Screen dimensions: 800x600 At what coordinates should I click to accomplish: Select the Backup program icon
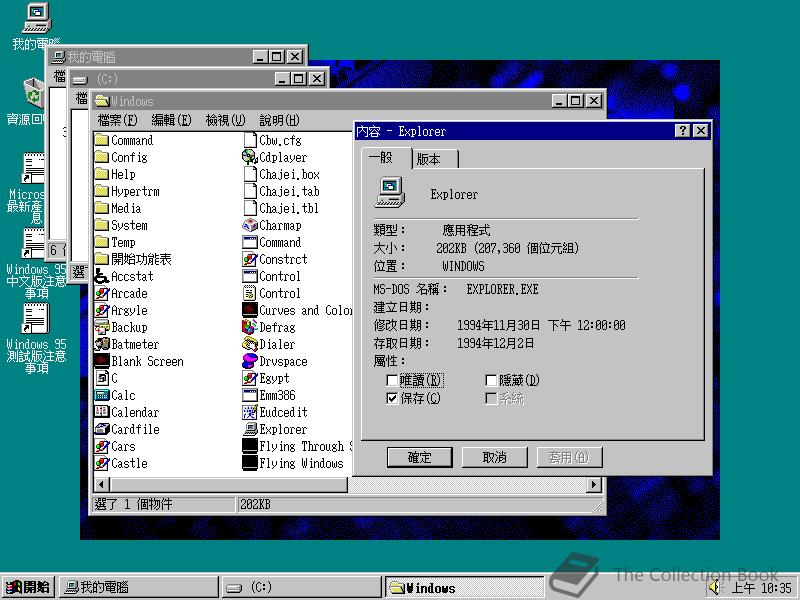point(102,327)
